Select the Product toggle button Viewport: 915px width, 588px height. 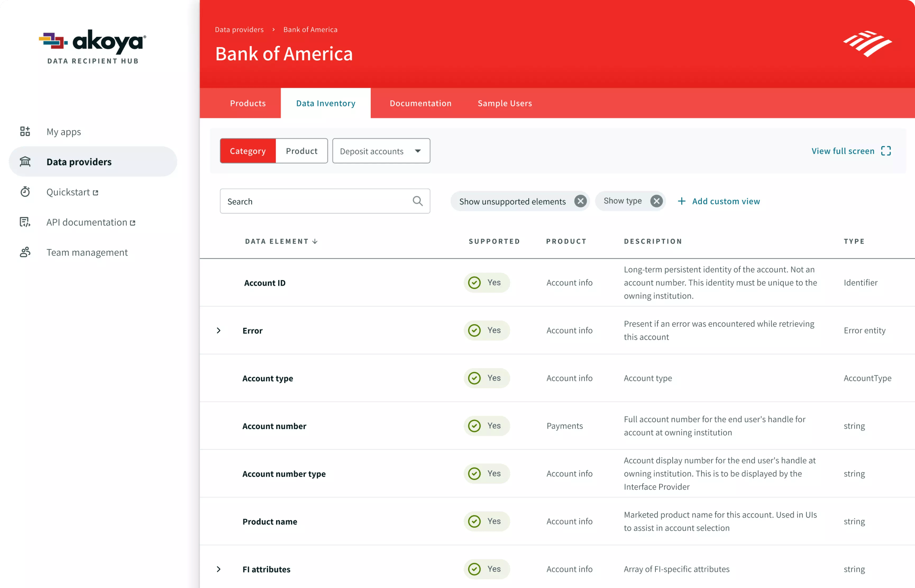[x=301, y=151]
